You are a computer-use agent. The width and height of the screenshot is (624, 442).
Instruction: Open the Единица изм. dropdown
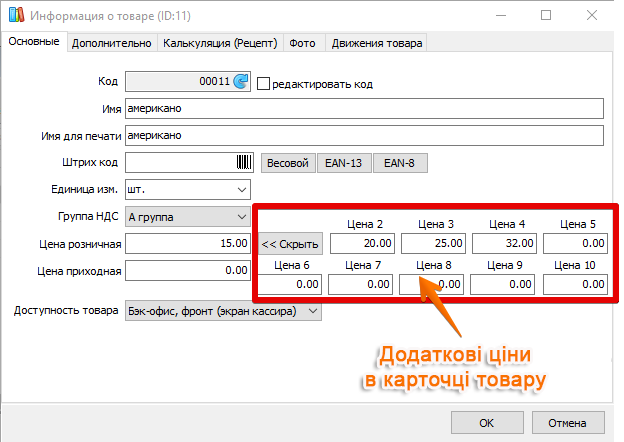point(242,189)
